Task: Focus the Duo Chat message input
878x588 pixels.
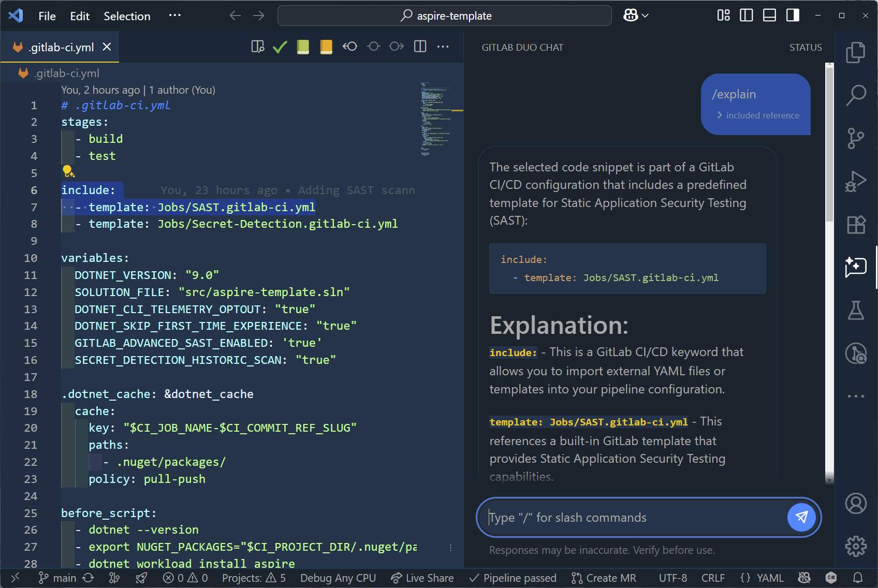Action: point(636,517)
